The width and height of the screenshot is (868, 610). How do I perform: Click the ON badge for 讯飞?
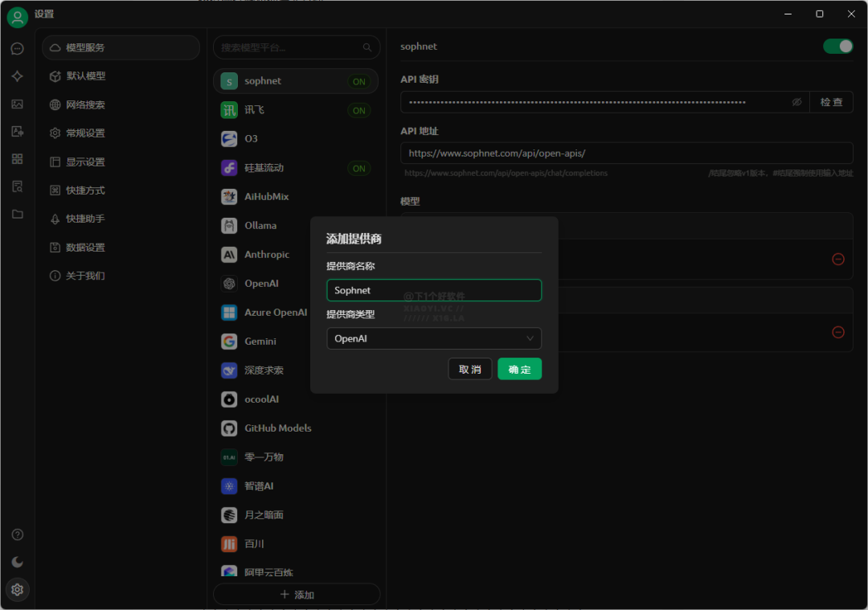[x=358, y=111]
